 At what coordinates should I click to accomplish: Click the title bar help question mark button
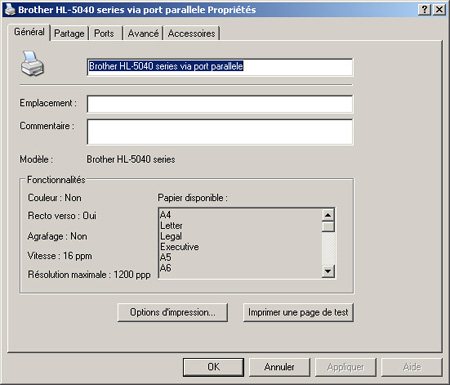[424, 9]
